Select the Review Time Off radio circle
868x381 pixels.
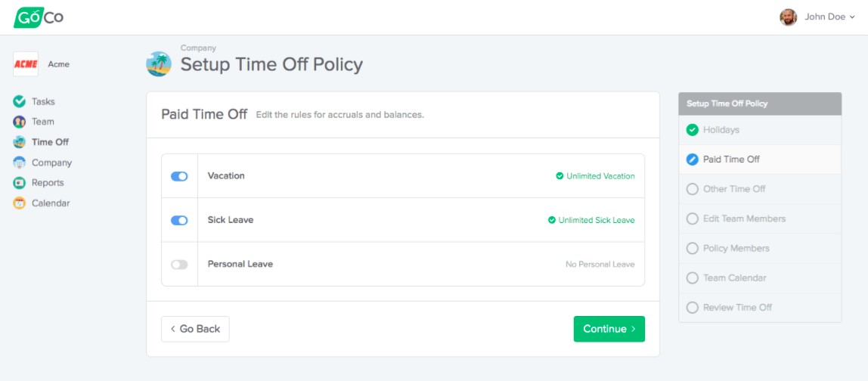692,308
